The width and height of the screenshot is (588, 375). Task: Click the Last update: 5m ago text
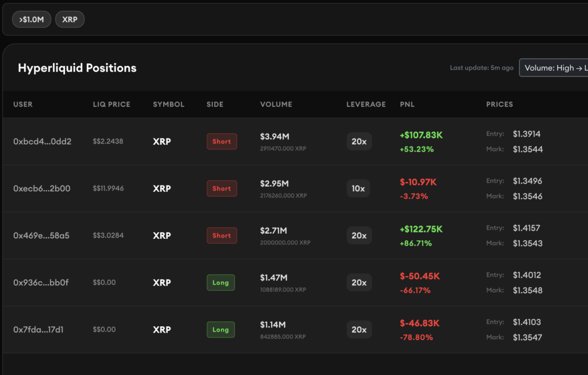coord(482,68)
